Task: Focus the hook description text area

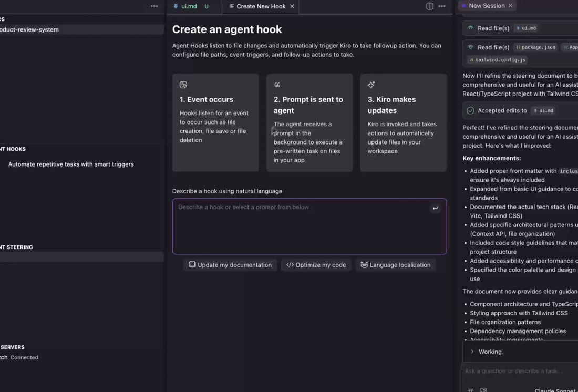Action: [309, 226]
